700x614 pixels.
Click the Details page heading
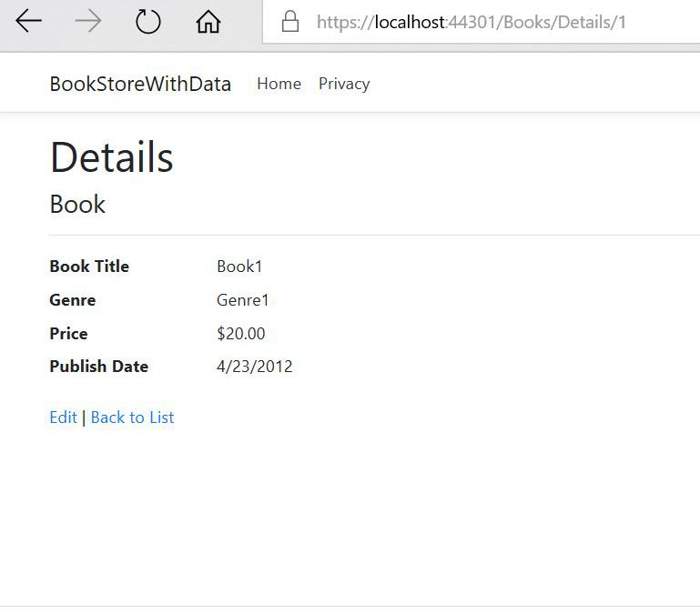coord(111,157)
